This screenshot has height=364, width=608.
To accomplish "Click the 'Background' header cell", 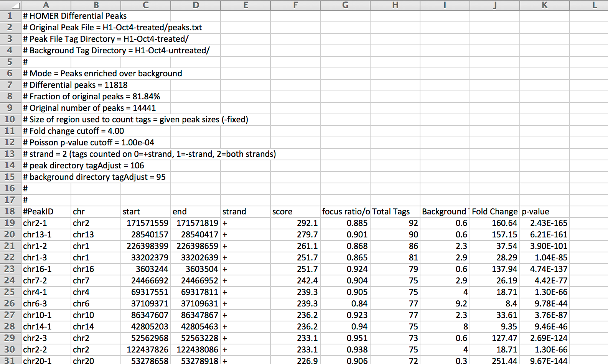I will coord(445,211).
